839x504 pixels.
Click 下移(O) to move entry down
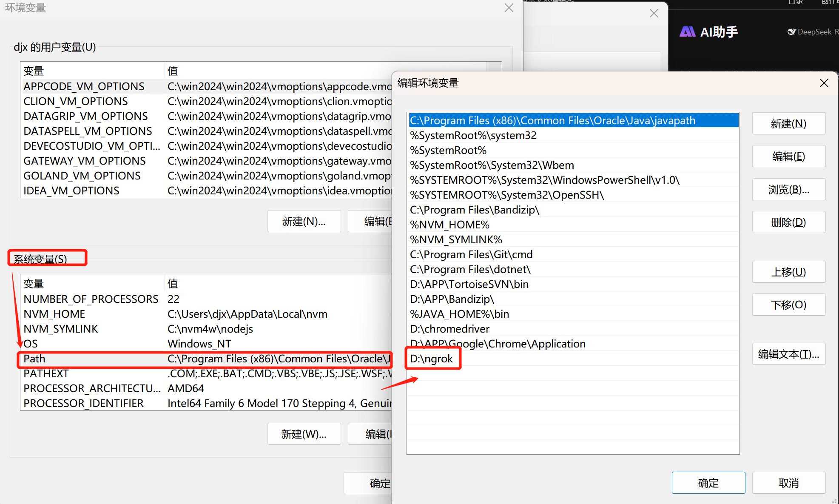pos(788,305)
